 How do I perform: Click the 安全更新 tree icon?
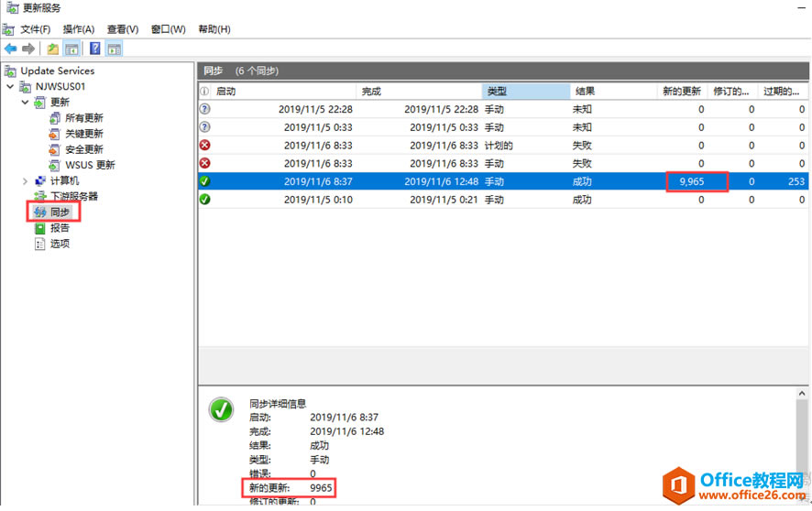(x=54, y=149)
